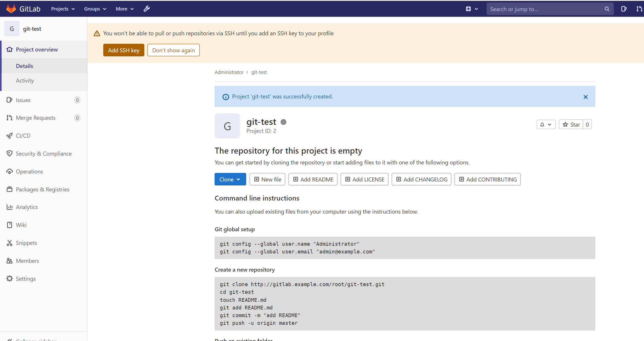Screen dimensions: 644x341
Task: Click the Add CONTRIBUTING button
Action: pos(487,179)
